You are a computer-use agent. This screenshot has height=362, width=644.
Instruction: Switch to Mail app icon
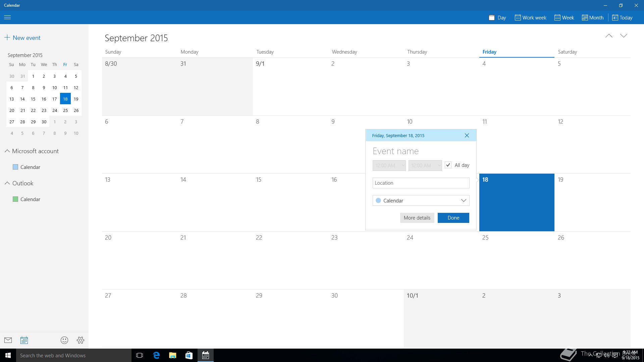[8, 340]
